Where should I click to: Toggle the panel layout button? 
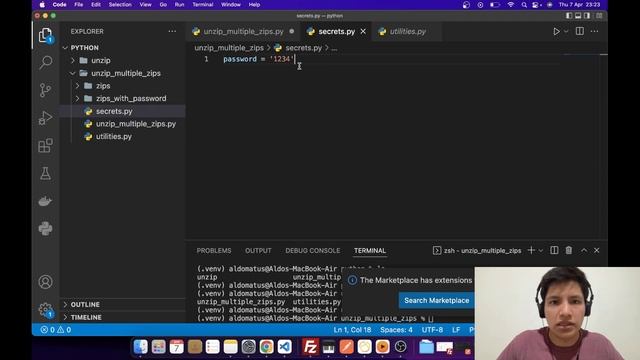(578, 16)
